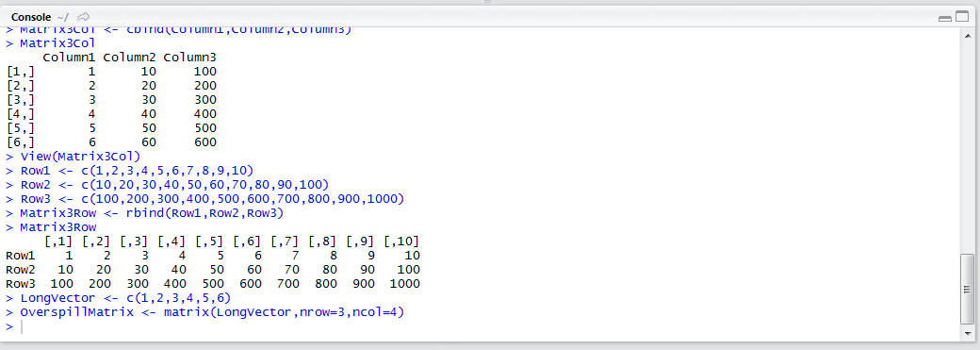Minimize the Console pane
This screenshot has height=350, width=980.
[944, 18]
